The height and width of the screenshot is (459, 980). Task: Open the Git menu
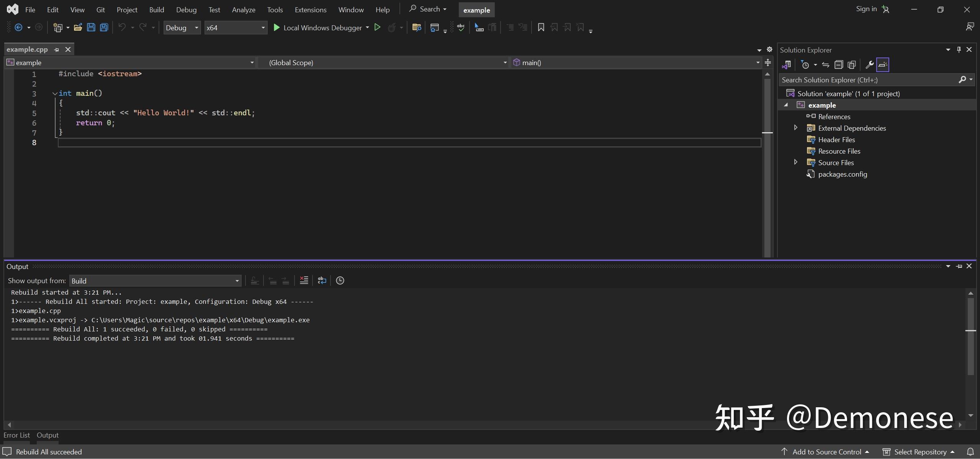coord(100,10)
